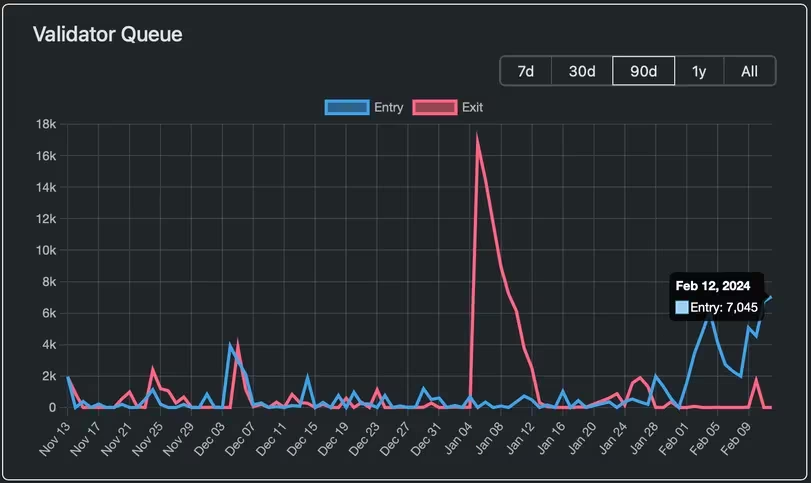Click the 18k y-axis label

pos(44,124)
